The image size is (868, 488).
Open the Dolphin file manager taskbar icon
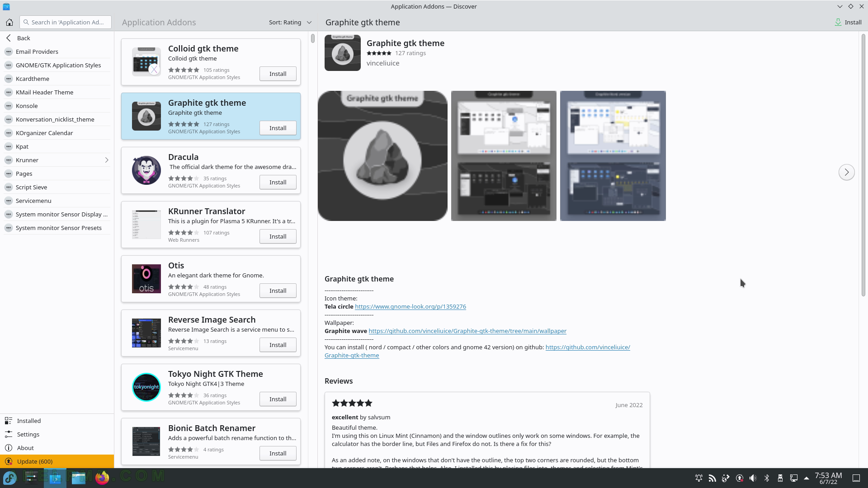click(79, 478)
